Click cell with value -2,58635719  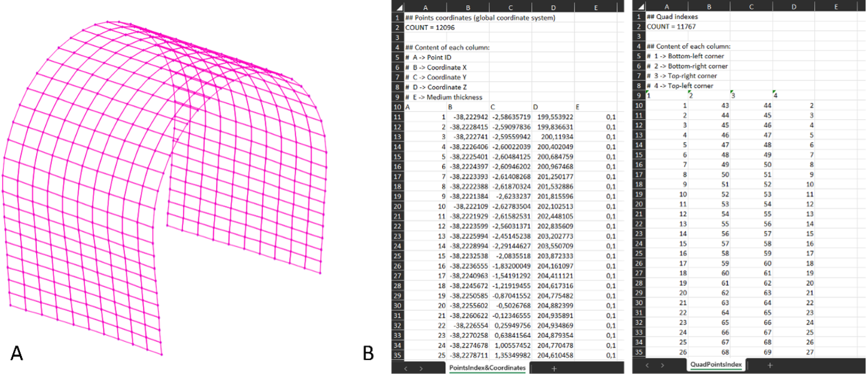pyautogui.click(x=510, y=117)
